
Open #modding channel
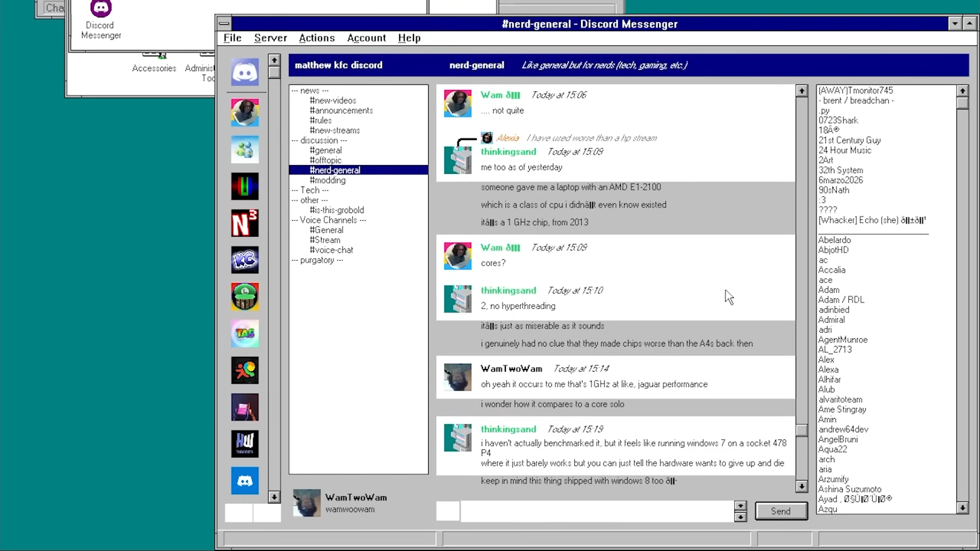click(x=328, y=180)
